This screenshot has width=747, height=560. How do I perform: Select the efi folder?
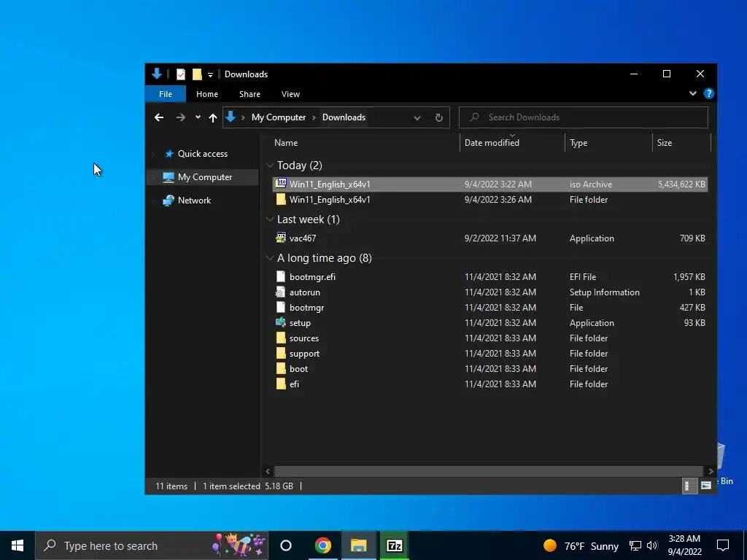point(489,384)
